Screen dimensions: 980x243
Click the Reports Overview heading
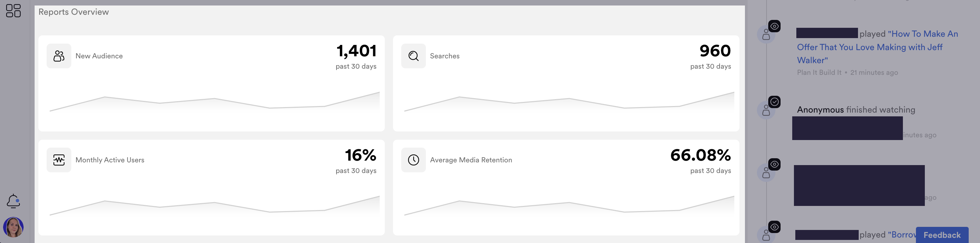73,12
